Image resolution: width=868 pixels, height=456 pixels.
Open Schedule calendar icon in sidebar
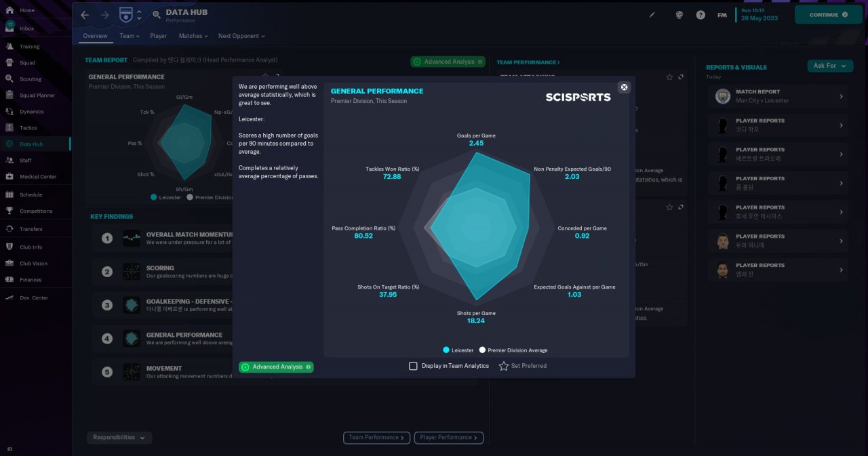coord(9,194)
